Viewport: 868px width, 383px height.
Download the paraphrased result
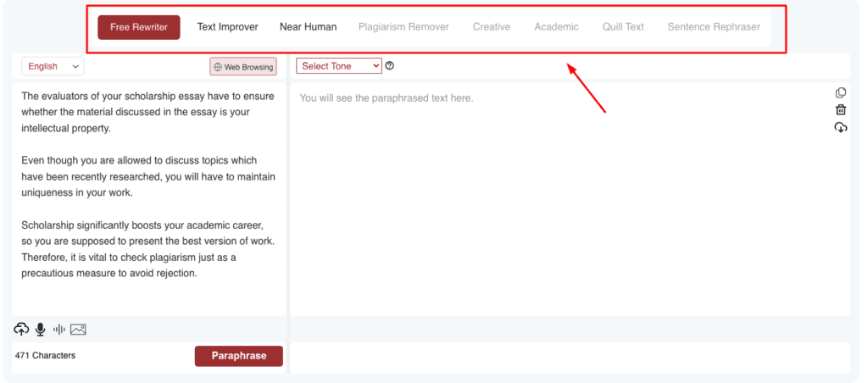(840, 127)
